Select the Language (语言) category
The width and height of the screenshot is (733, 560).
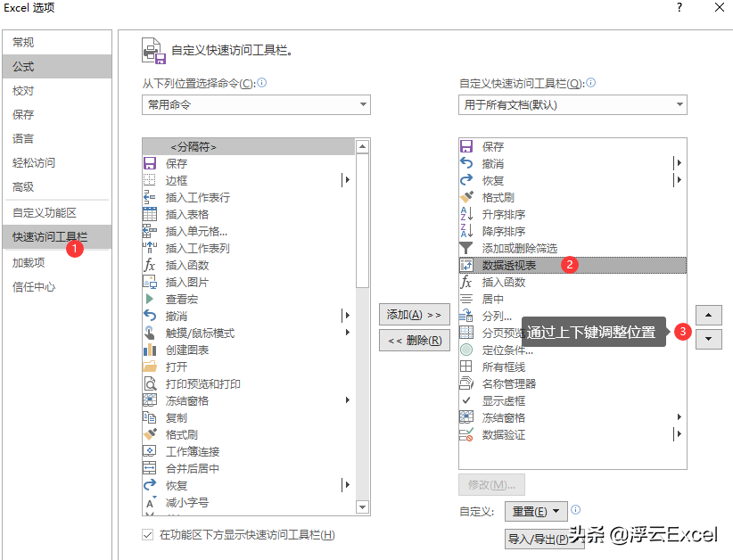(x=57, y=139)
